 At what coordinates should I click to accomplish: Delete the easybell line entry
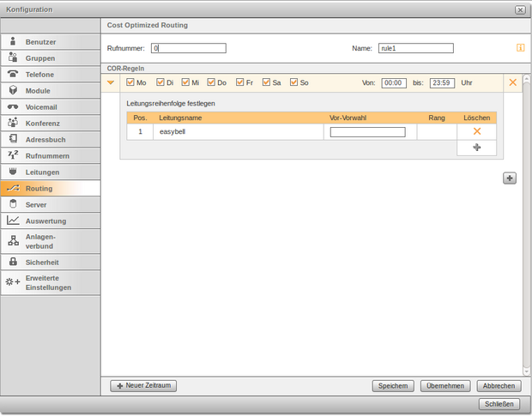pyautogui.click(x=476, y=132)
